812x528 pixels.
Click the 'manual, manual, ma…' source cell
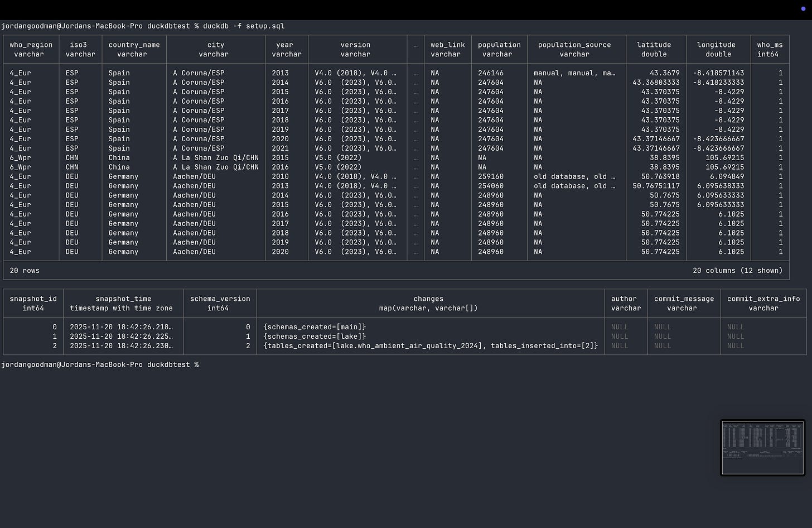tap(574, 73)
